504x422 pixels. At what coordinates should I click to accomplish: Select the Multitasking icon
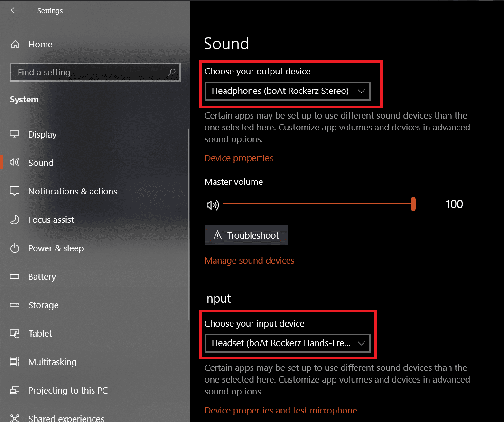(x=14, y=362)
